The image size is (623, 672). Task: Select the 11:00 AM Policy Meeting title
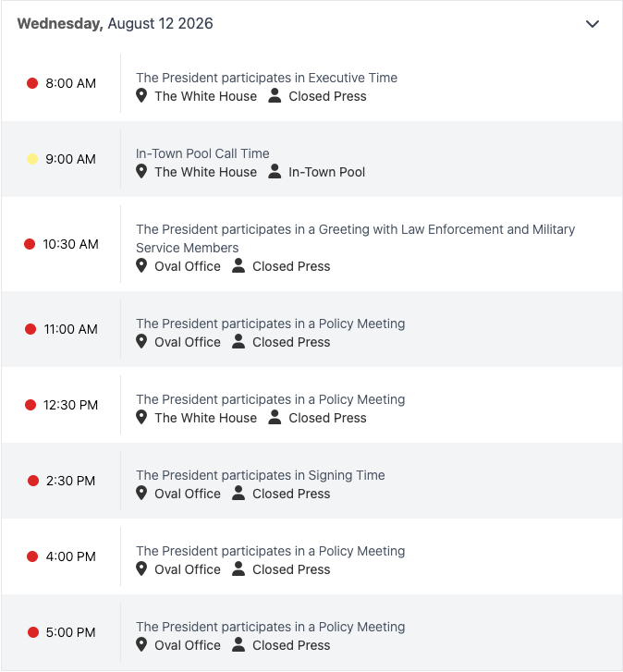(x=270, y=324)
